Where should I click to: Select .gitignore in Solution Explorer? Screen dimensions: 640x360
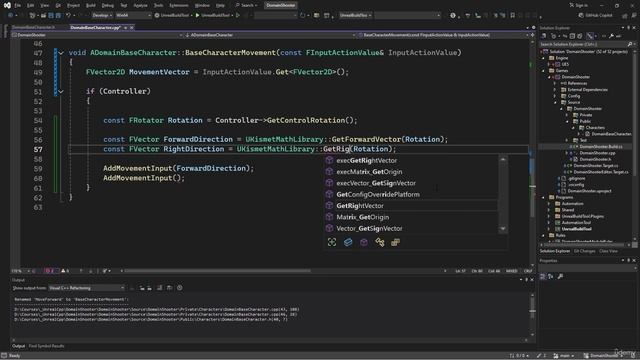coord(577,178)
